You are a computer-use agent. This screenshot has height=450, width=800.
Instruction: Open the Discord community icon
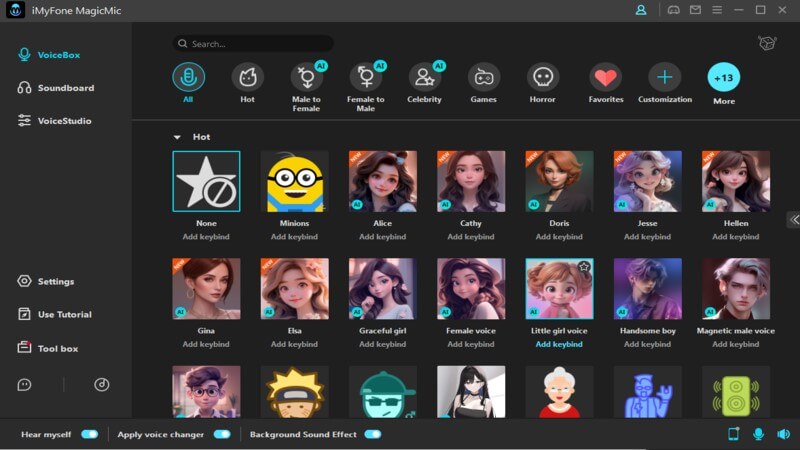(673, 10)
